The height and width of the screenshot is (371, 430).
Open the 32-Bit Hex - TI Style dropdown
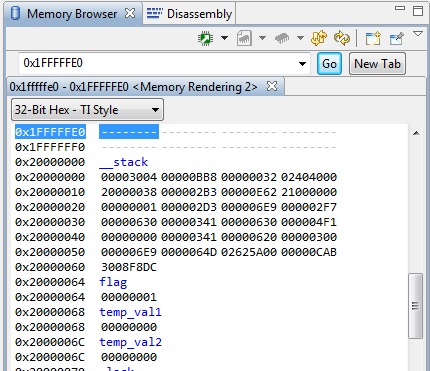(87, 110)
